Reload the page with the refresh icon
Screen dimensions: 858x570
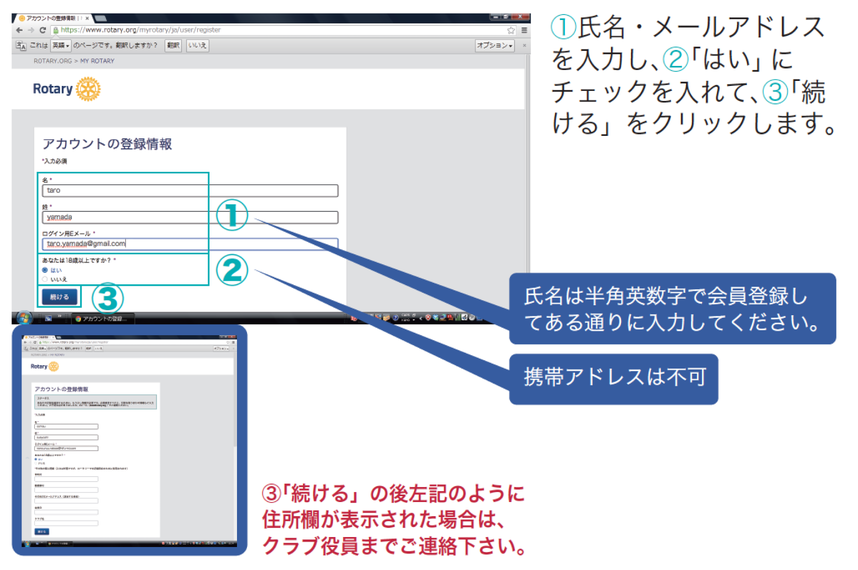(x=43, y=31)
